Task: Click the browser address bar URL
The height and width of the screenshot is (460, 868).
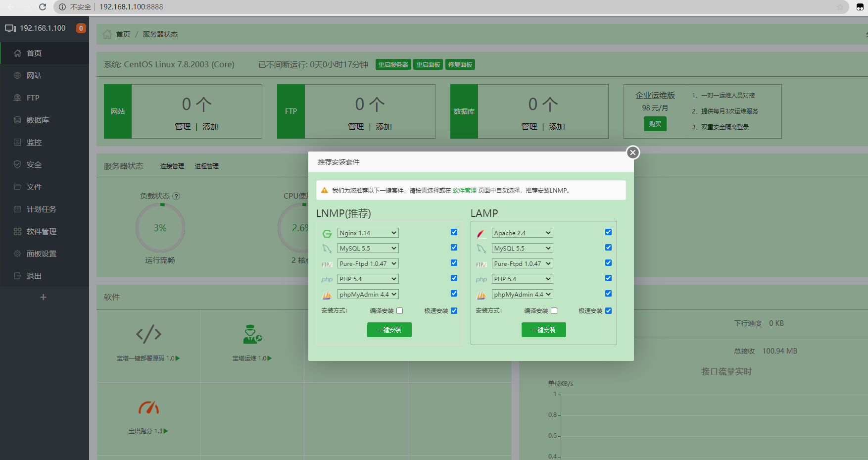Action: click(131, 7)
